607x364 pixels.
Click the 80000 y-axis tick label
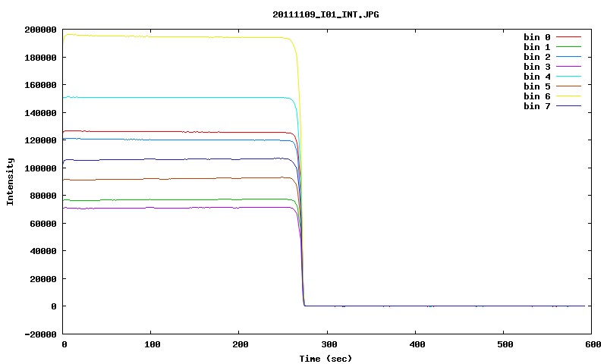[x=43, y=196]
